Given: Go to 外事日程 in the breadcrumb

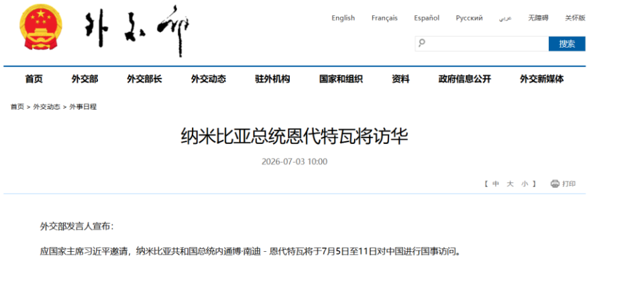Looking at the screenshot, I should 83,107.
